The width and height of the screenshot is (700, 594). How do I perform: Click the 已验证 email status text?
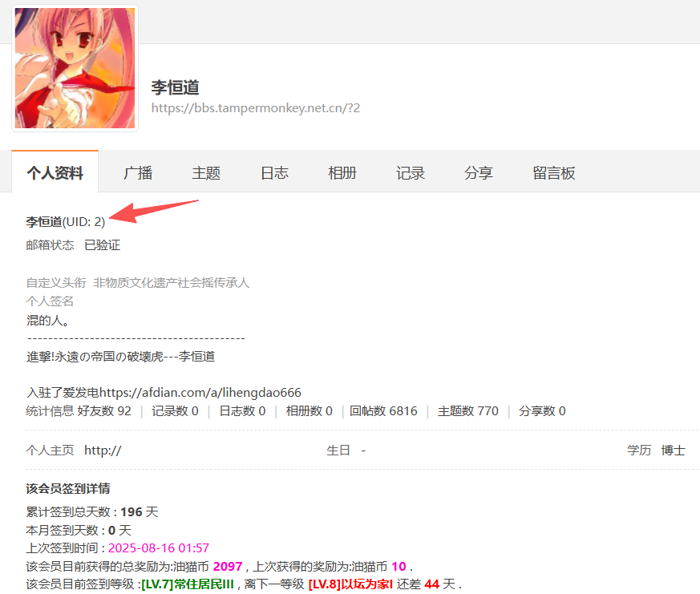click(102, 245)
